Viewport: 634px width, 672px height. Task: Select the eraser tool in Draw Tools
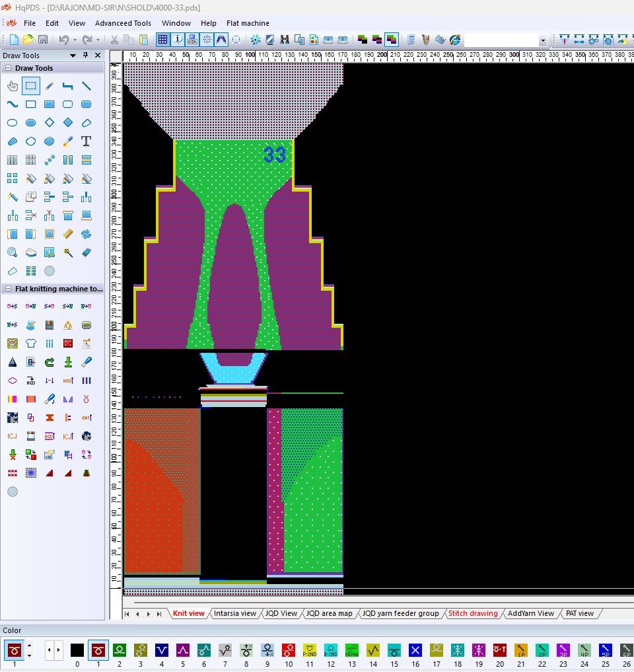click(86, 252)
